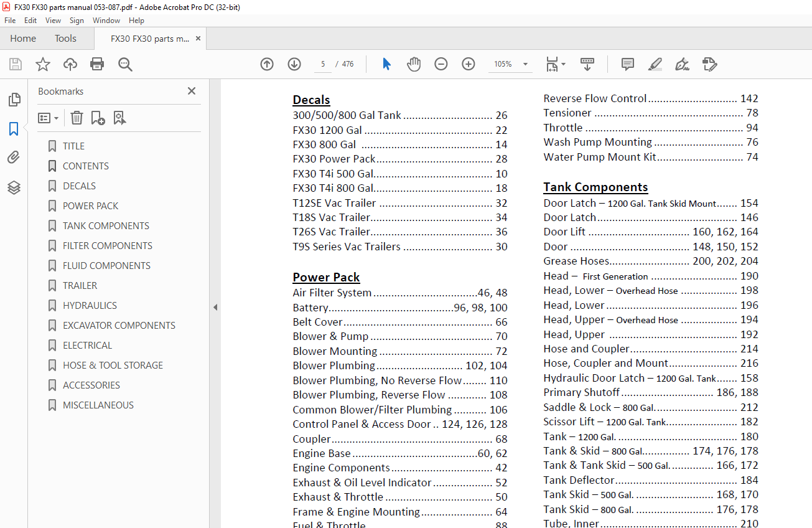This screenshot has height=528, width=812.
Task: Open the Sign document tool
Action: (x=682, y=64)
